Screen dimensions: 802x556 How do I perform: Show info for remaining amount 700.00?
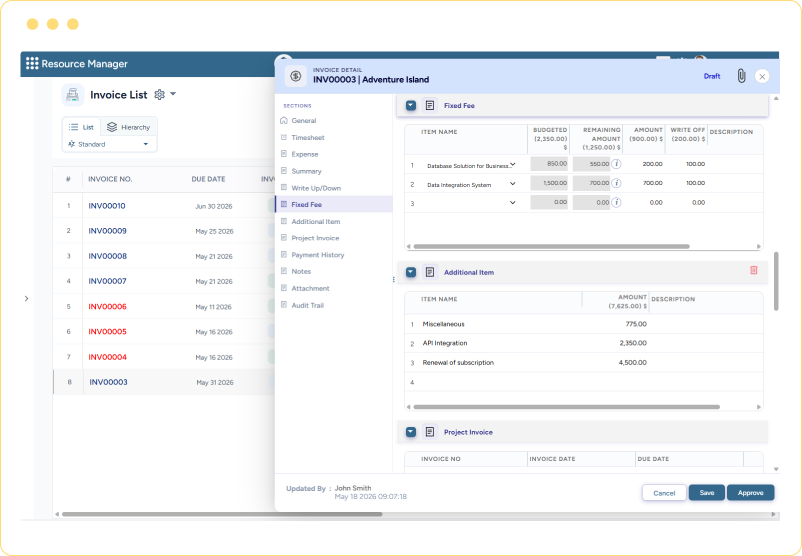[x=617, y=183]
